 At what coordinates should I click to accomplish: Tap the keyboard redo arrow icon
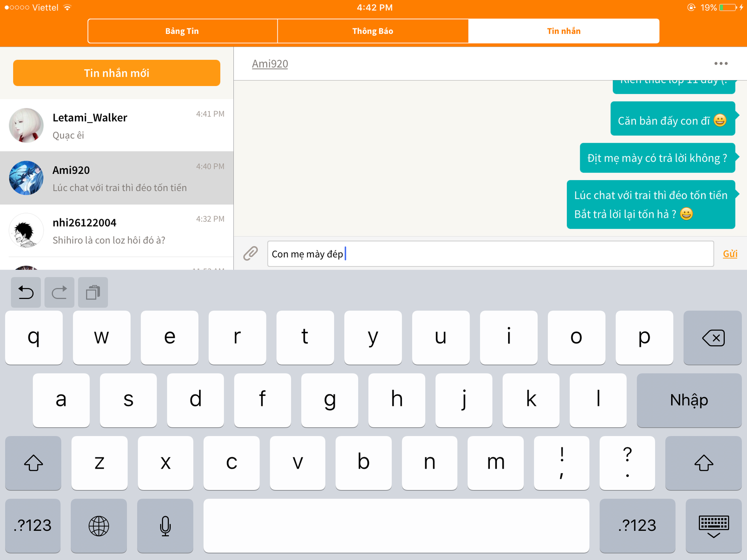click(59, 292)
